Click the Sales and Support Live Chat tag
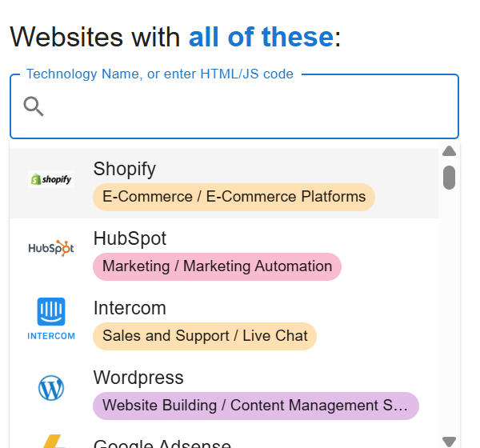 (x=205, y=336)
